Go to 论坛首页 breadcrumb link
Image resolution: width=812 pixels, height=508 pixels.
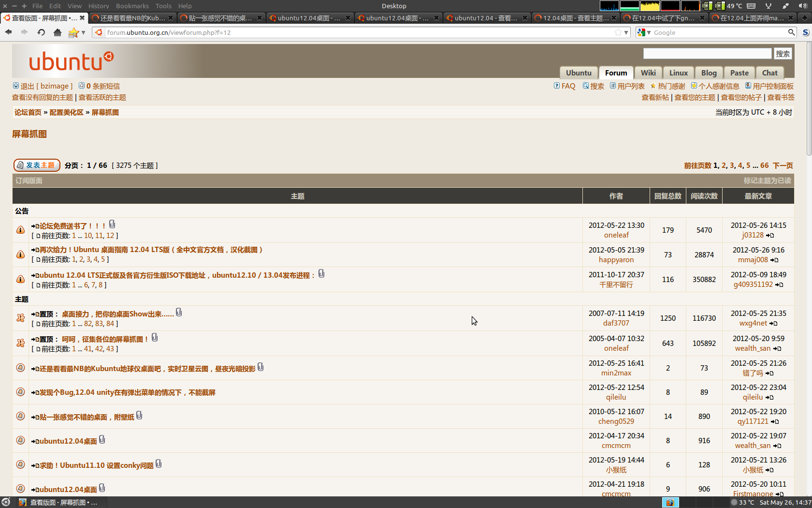click(28, 112)
